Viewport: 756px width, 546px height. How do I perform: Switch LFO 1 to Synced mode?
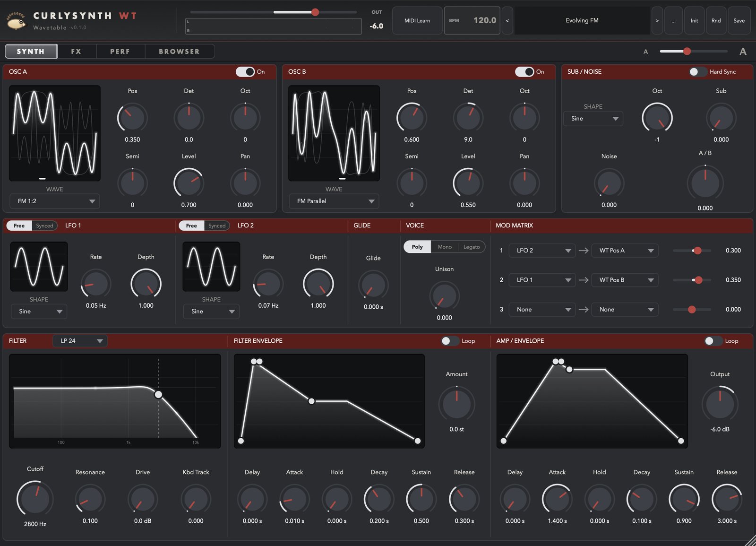(x=45, y=226)
